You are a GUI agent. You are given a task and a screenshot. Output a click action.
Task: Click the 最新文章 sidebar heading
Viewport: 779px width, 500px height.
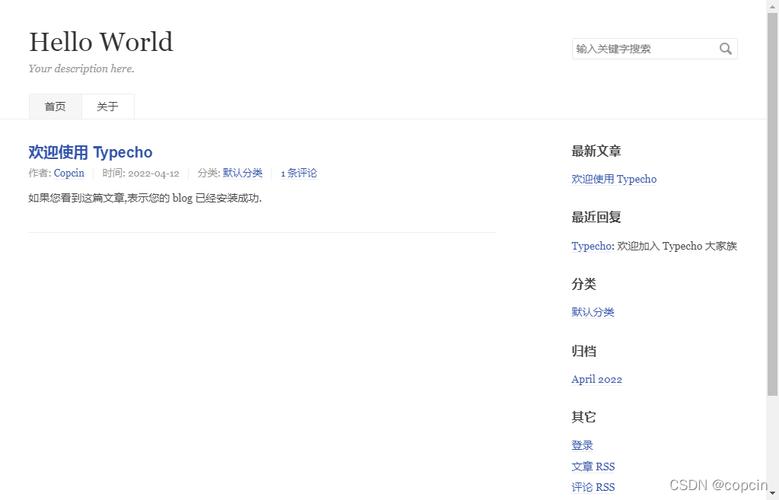pyautogui.click(x=596, y=151)
